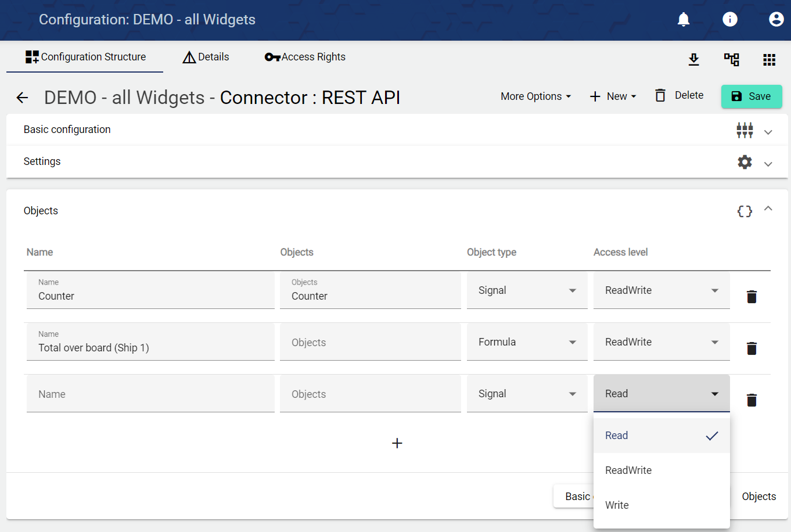
Task: Open the user account profile icon
Action: point(776,19)
